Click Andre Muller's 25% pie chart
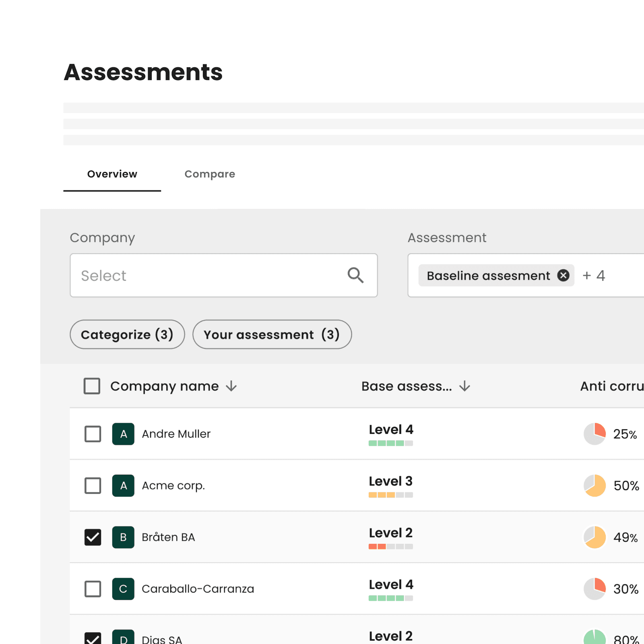Screen dimensions: 644x644 pyautogui.click(x=594, y=434)
